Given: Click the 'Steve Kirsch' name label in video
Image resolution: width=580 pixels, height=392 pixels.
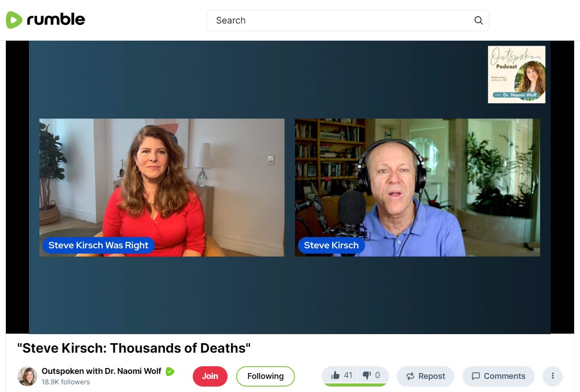Looking at the screenshot, I should pos(331,245).
